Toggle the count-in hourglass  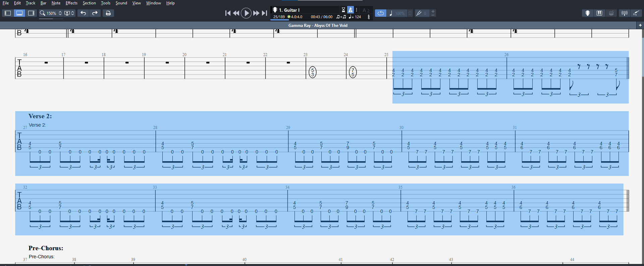[x=343, y=10]
